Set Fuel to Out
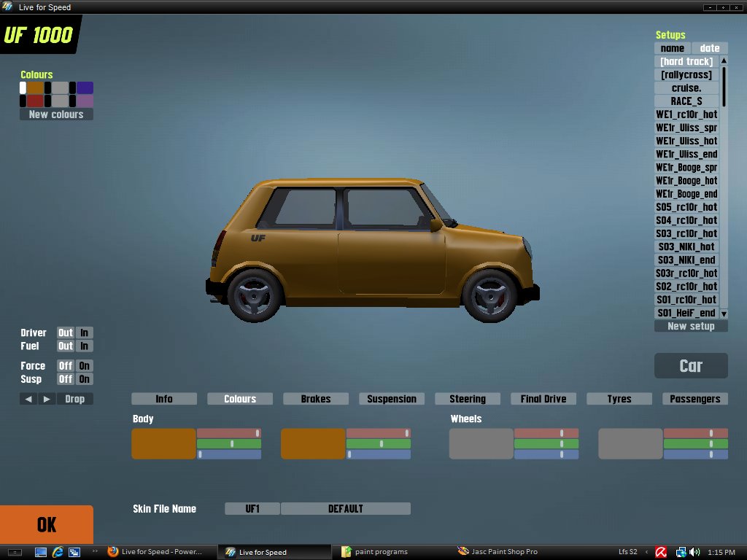This screenshot has height=560, width=747. (x=66, y=346)
